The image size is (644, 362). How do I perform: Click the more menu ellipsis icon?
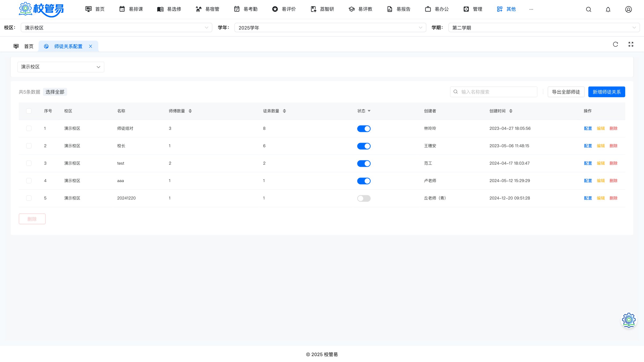click(x=531, y=9)
